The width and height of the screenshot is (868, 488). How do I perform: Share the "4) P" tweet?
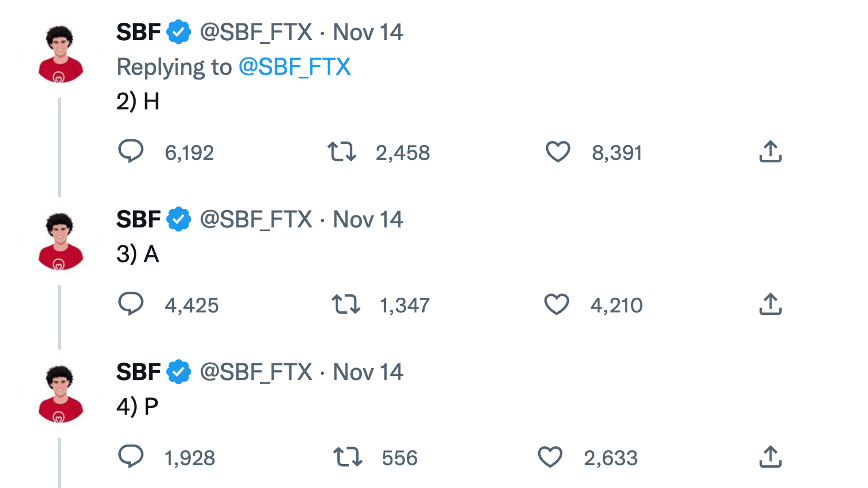[x=770, y=457]
